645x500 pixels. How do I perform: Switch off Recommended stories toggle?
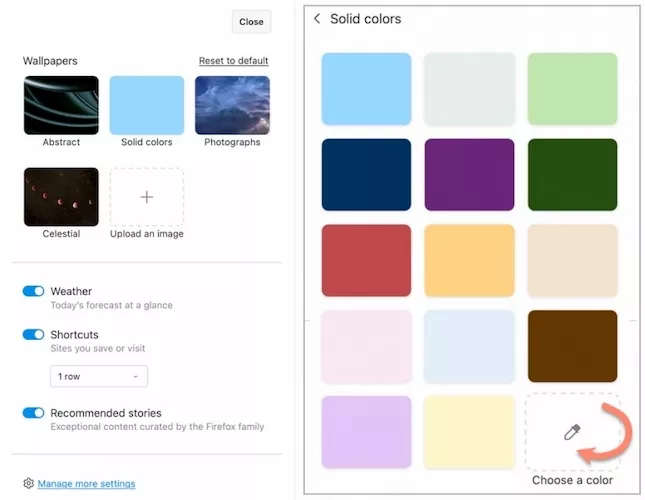pos(33,412)
